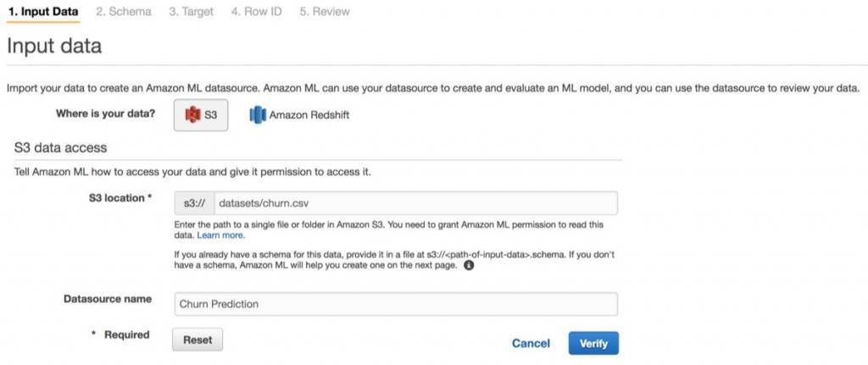Go to the Target step tab
868x365 pixels.
point(191,12)
